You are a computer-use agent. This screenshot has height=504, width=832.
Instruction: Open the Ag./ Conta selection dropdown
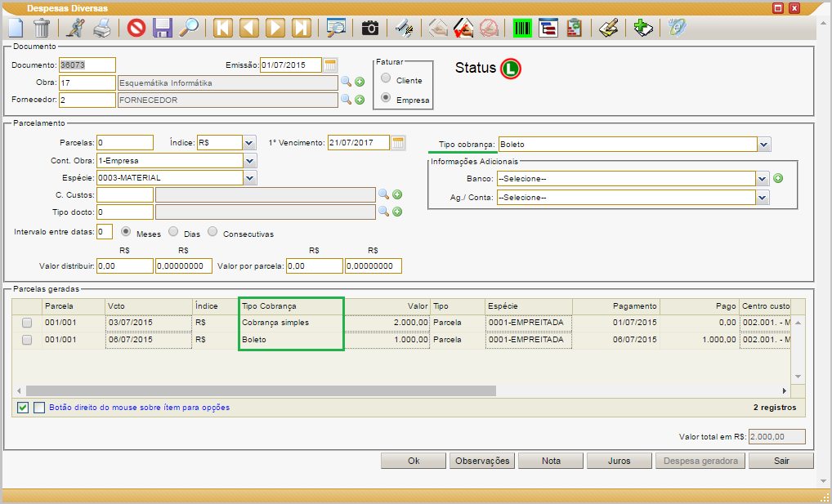(x=762, y=198)
